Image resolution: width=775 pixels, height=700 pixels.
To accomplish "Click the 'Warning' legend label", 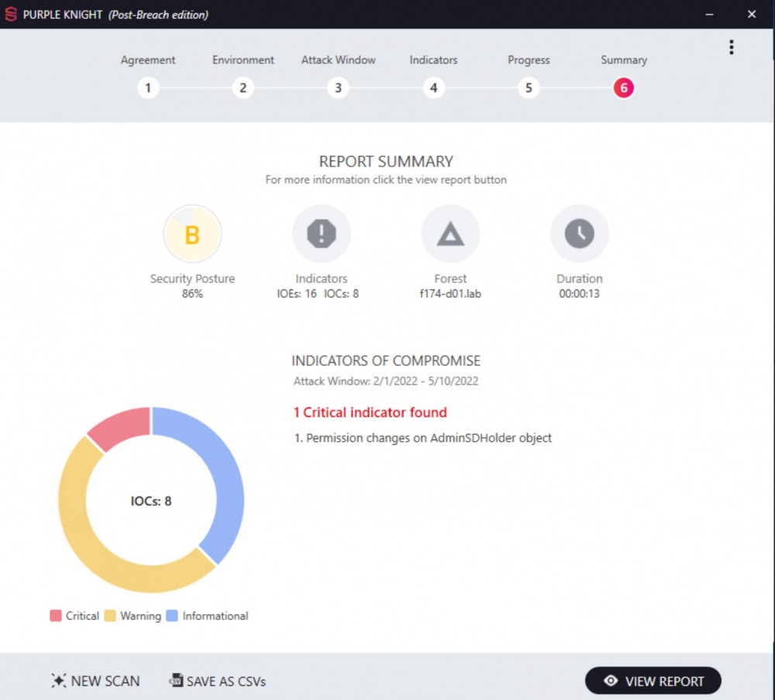I will click(141, 616).
